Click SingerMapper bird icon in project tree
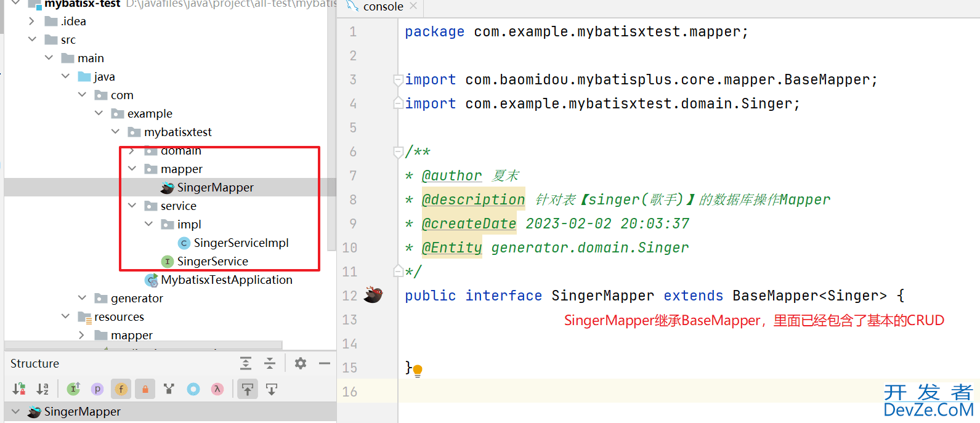 coord(167,187)
